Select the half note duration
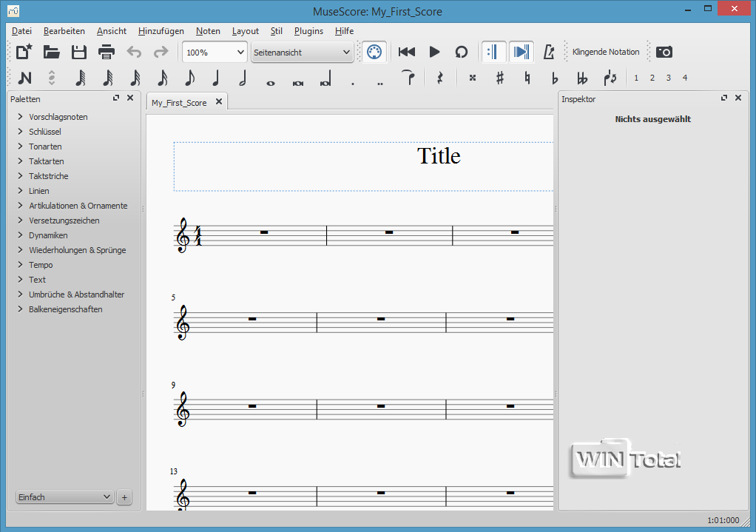Image resolution: width=756 pixels, height=532 pixels. pyautogui.click(x=242, y=78)
